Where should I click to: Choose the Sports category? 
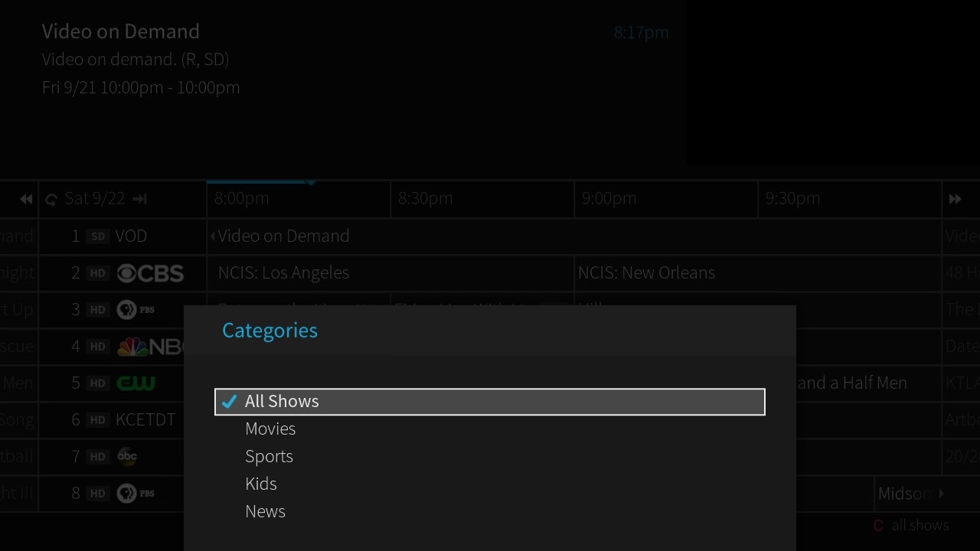269,456
